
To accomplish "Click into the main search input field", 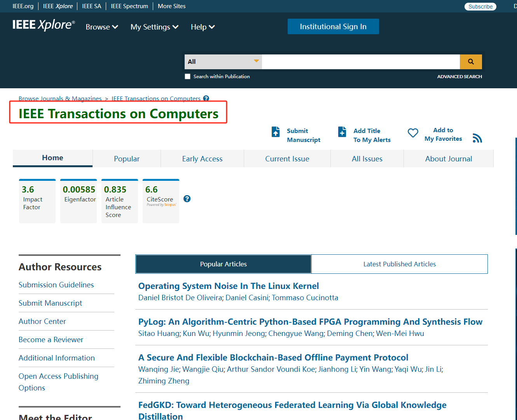I will click(x=361, y=61).
